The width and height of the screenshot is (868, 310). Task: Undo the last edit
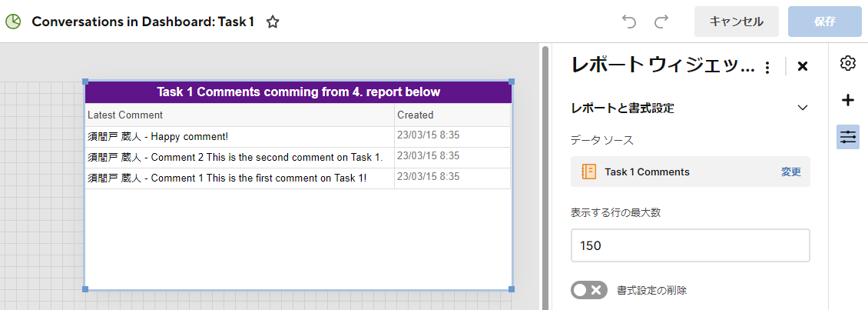629,22
